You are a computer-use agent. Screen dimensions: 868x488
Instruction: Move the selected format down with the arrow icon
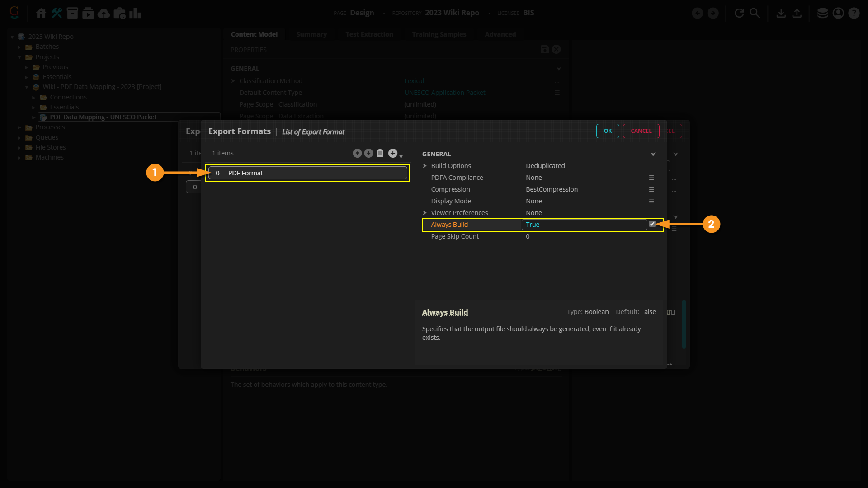coord(369,154)
